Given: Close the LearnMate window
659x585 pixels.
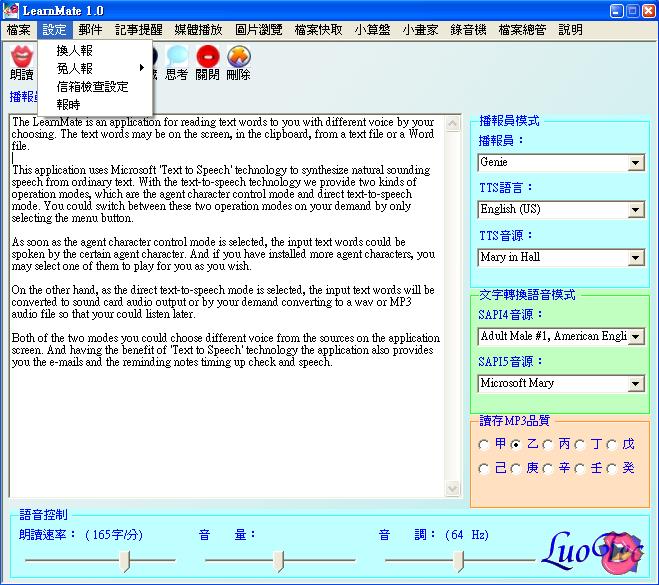Looking at the screenshot, I should point(648,11).
